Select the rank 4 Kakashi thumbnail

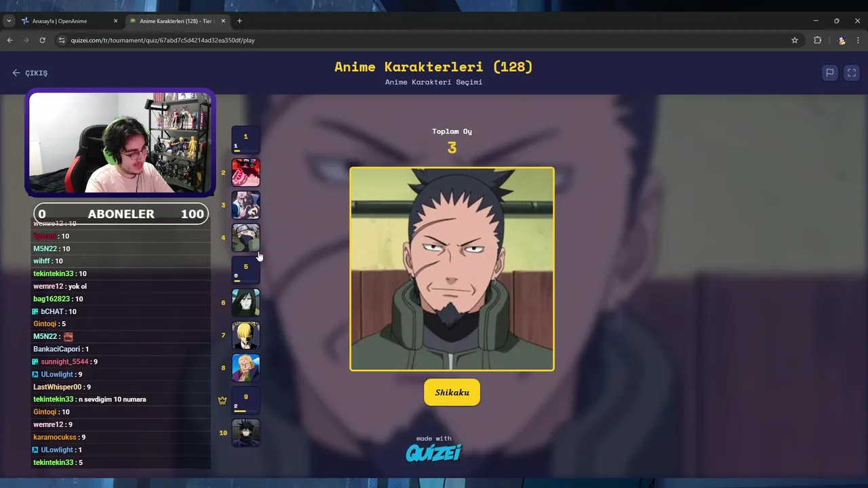(x=245, y=237)
